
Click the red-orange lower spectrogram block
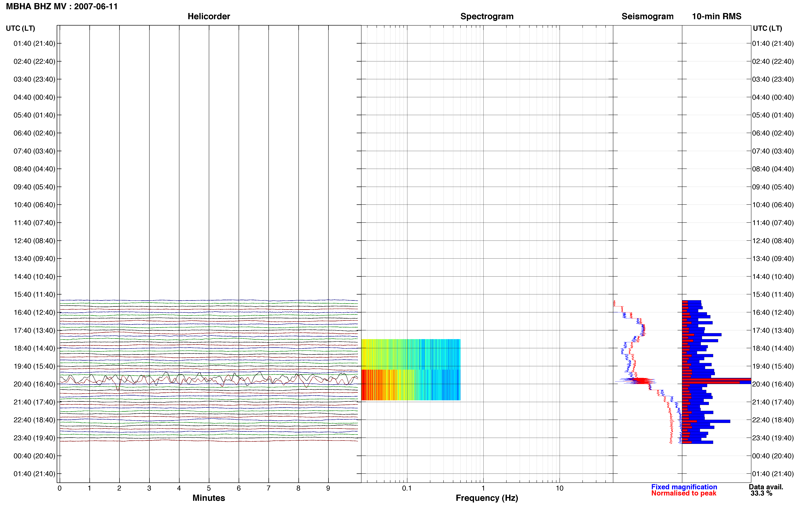tap(410, 385)
